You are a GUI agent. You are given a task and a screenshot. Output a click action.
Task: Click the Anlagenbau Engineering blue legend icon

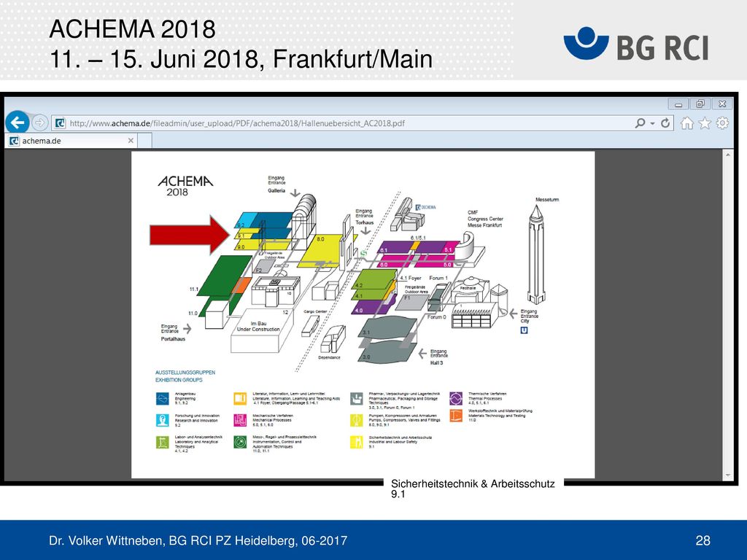click(x=163, y=398)
